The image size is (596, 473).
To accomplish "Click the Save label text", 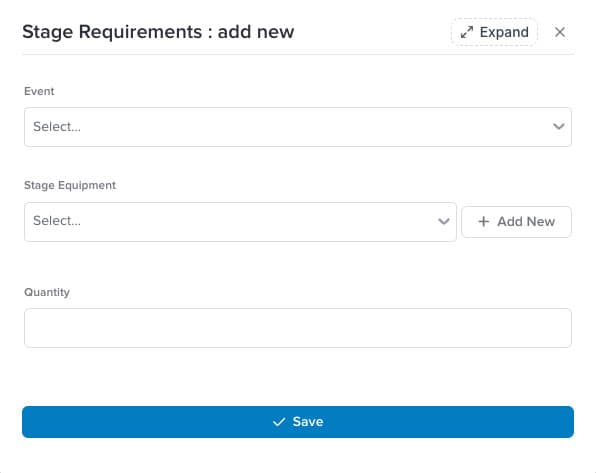I will click(308, 422).
